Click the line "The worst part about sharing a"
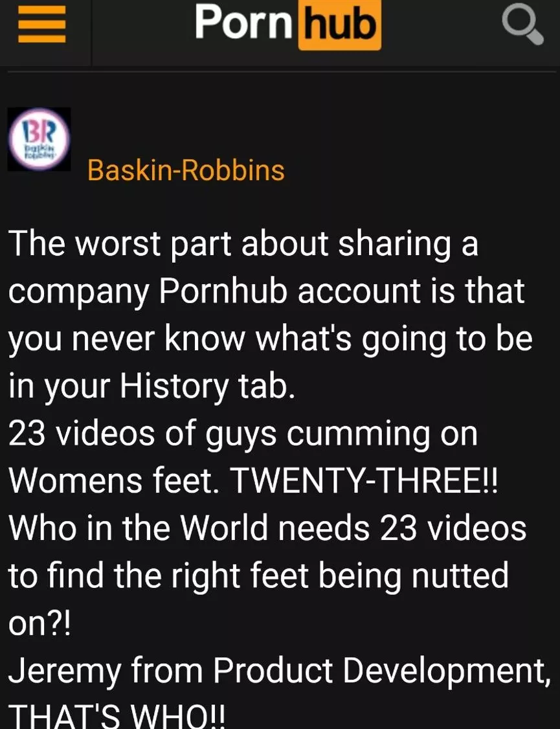This screenshot has height=729, width=560. [x=243, y=245]
